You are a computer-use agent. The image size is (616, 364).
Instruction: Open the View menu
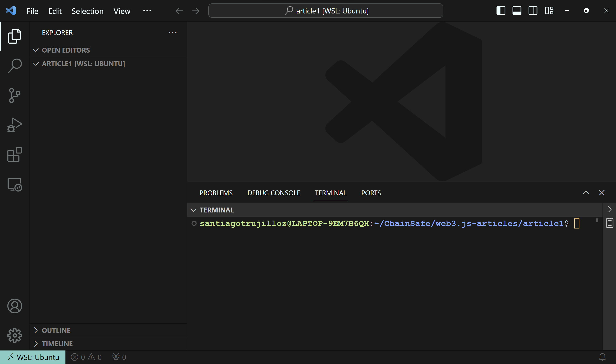tap(121, 10)
